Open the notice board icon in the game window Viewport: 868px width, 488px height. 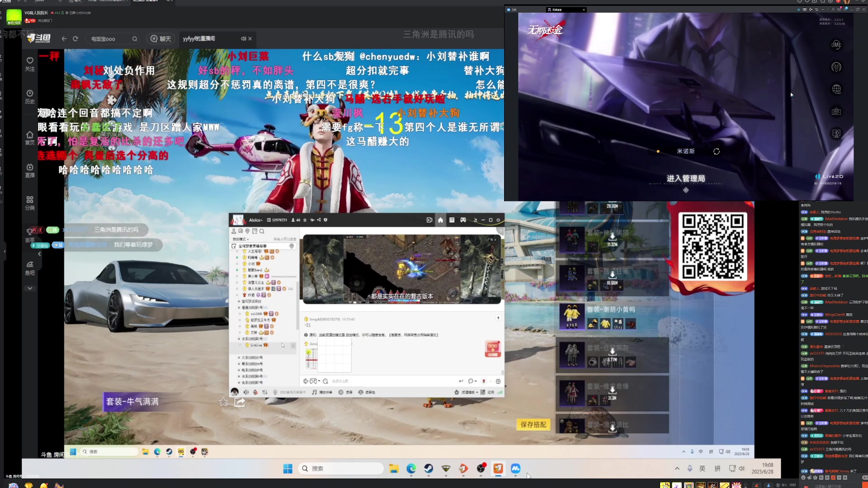(x=836, y=111)
